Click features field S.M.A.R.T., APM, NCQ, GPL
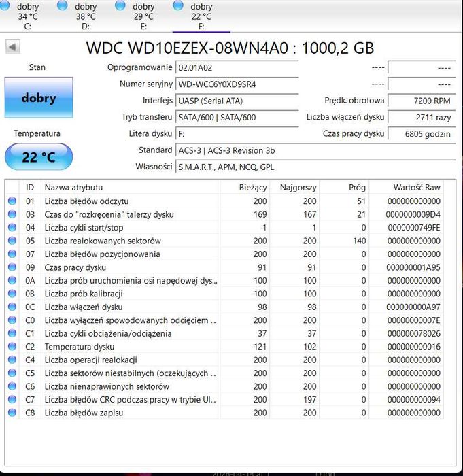 (x=315, y=167)
